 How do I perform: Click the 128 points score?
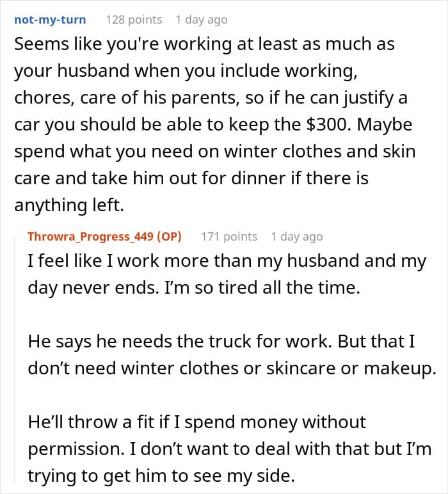pos(134,20)
